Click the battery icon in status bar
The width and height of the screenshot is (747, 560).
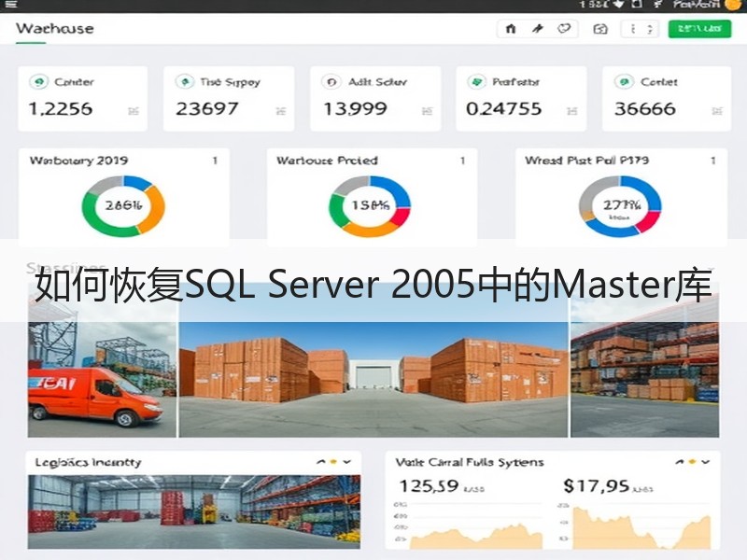pyautogui.click(x=637, y=5)
